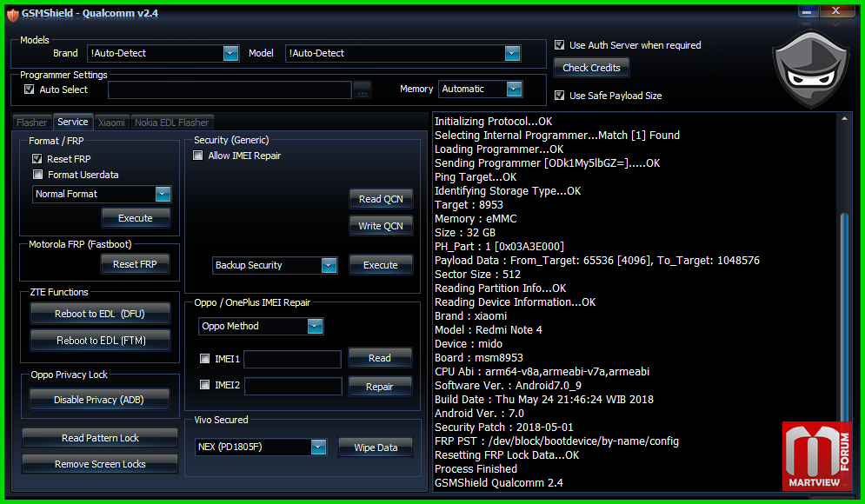Click the 'Target : 8953' log line

click(x=469, y=204)
